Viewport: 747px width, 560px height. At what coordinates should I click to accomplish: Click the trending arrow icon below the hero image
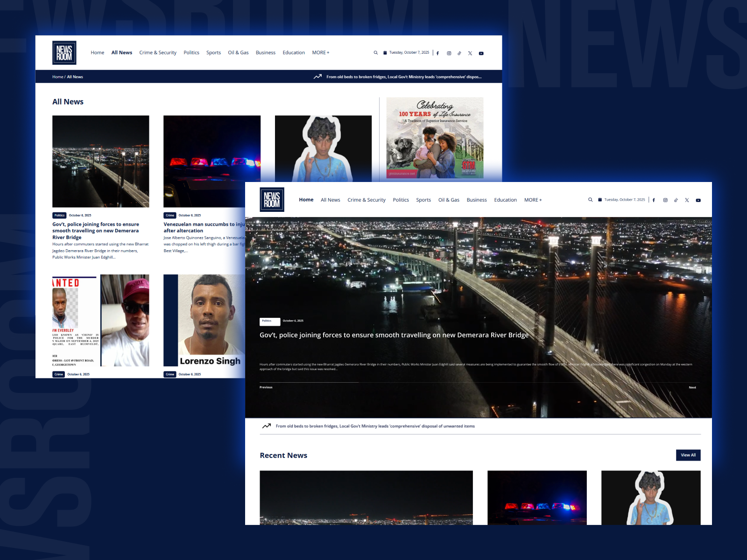click(x=267, y=426)
